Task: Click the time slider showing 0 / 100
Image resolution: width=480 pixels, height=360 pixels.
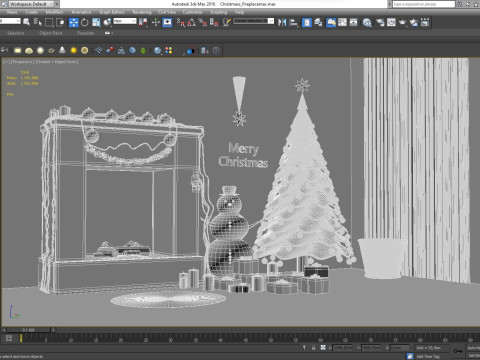Action: click(x=28, y=330)
